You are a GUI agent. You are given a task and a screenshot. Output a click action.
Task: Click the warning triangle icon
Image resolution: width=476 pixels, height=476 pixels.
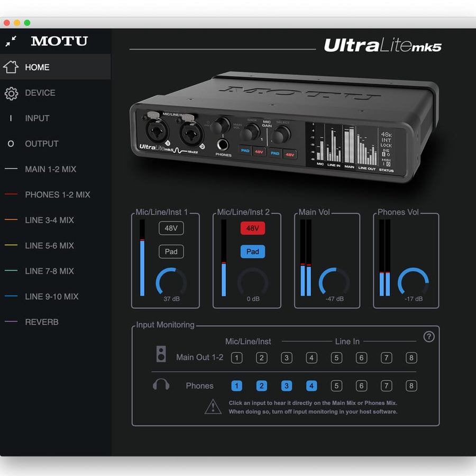[x=213, y=407]
